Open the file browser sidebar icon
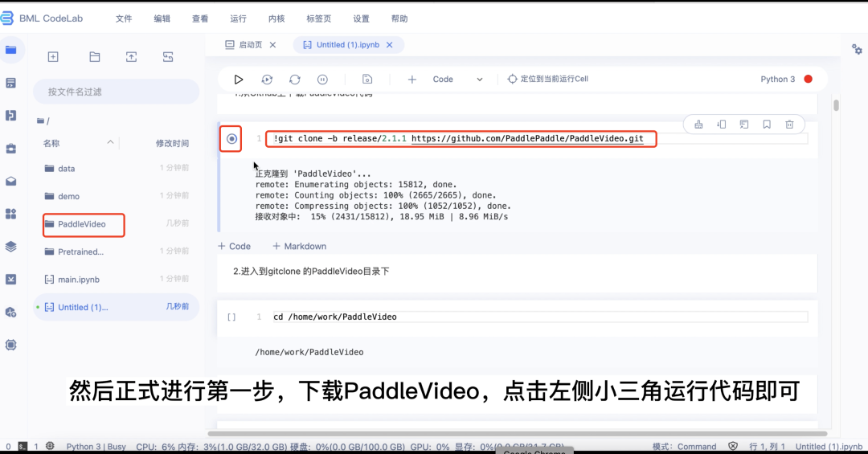868x454 pixels. point(10,50)
